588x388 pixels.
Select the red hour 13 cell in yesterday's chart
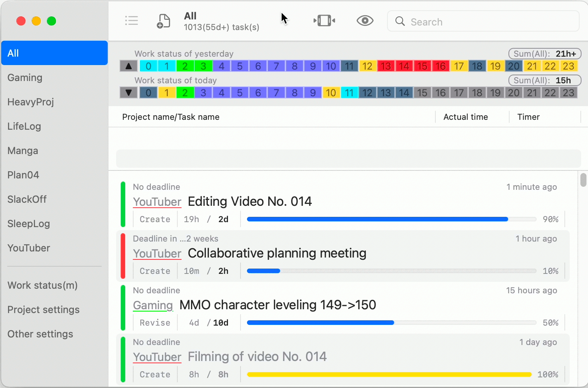[x=386, y=65]
